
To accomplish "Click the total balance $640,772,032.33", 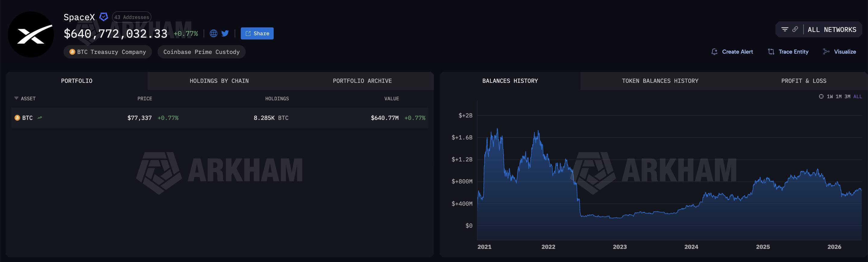I will point(115,34).
